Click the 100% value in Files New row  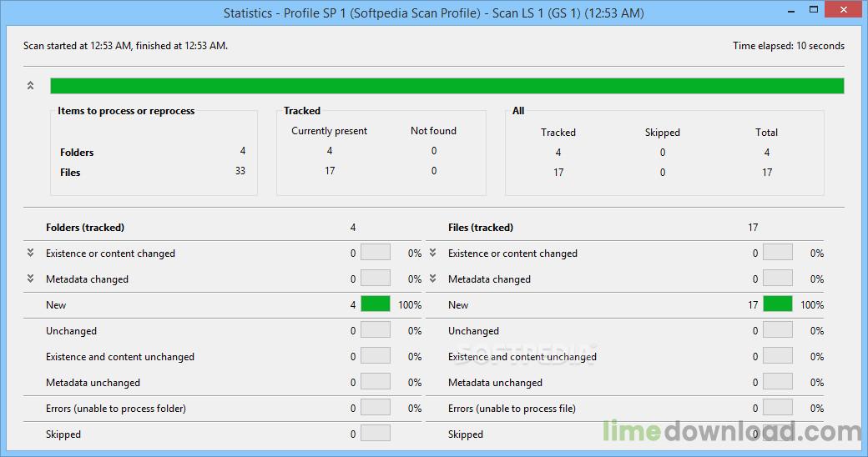(812, 305)
